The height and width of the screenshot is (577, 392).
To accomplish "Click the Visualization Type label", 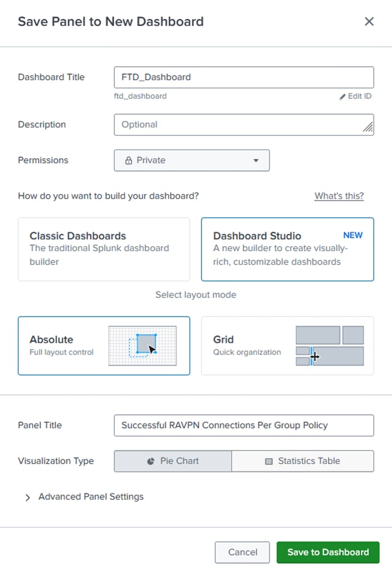I will tap(56, 461).
